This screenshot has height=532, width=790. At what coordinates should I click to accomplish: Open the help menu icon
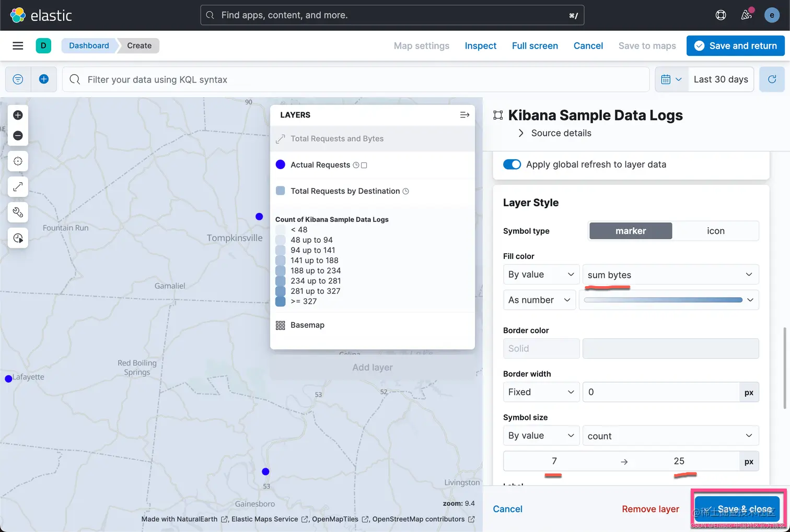[x=721, y=15]
